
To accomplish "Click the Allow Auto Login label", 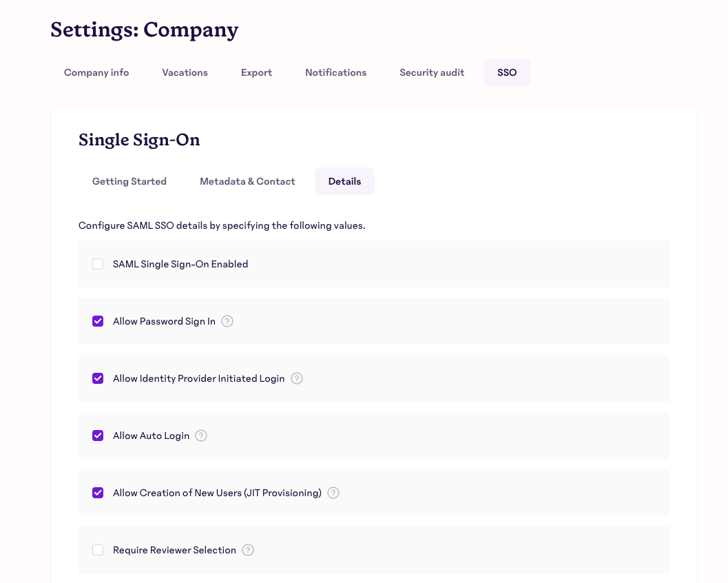I will [151, 436].
